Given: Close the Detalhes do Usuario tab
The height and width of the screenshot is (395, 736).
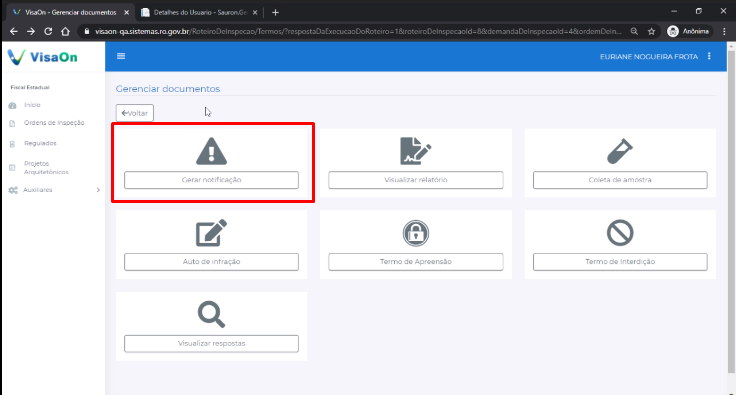Looking at the screenshot, I should 255,13.
